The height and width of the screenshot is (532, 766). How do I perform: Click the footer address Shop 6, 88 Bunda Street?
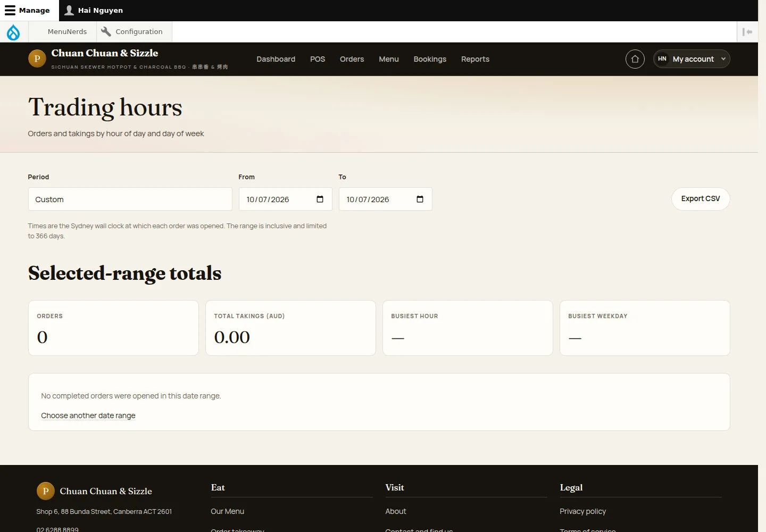pos(104,511)
